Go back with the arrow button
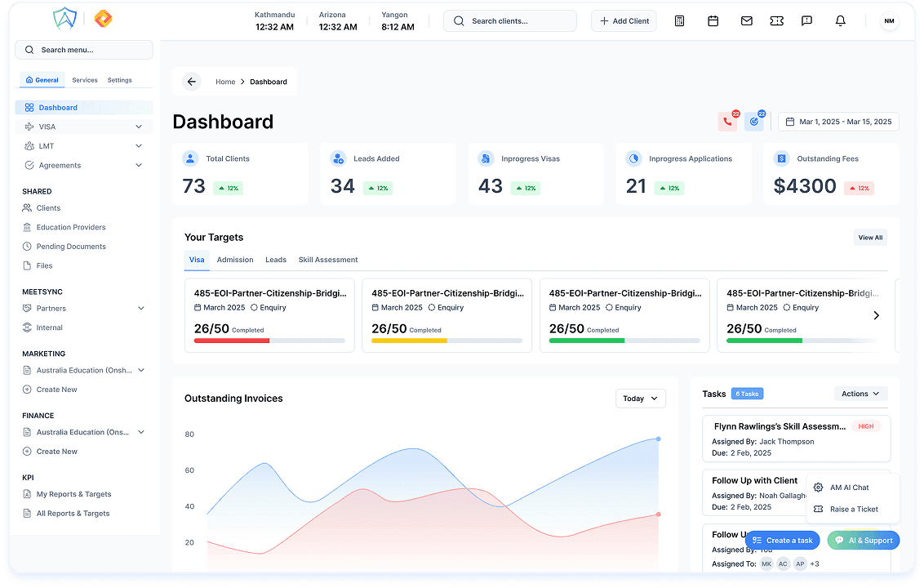 [x=192, y=82]
